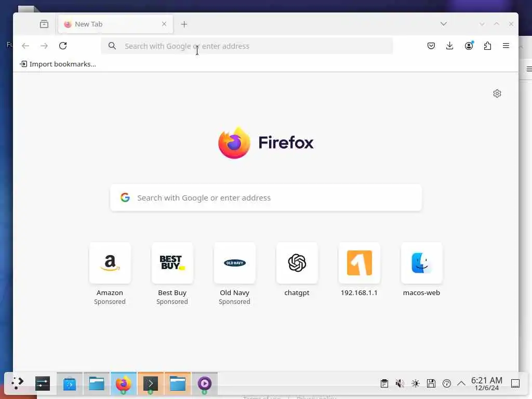Close the New Tab tab
This screenshot has height=399, width=532.
(x=164, y=24)
